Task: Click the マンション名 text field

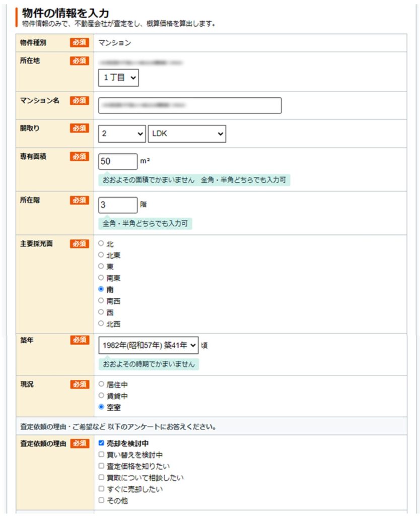Action: 190,105
